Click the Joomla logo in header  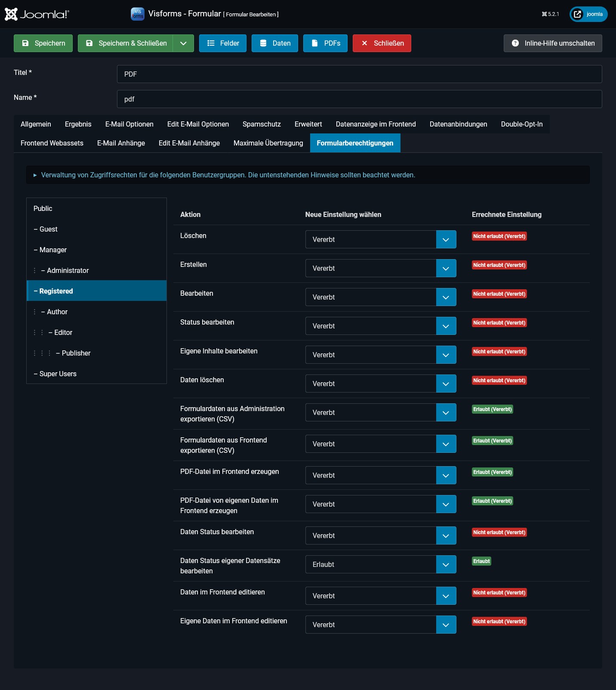[37, 14]
